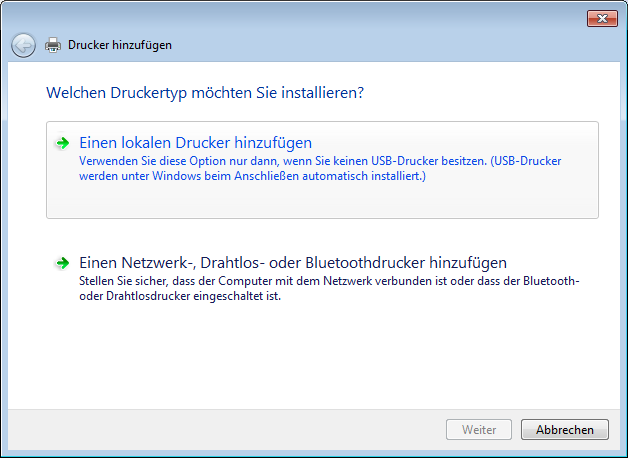Select "Einen lokalen Drucker hinzufügen"
The image size is (628, 458).
[196, 143]
